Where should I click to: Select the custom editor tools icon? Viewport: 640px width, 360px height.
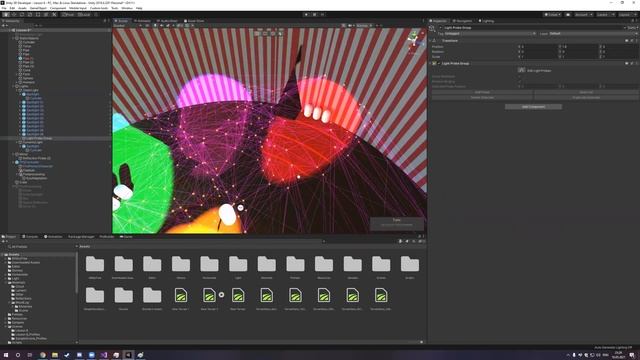tap(54, 14)
